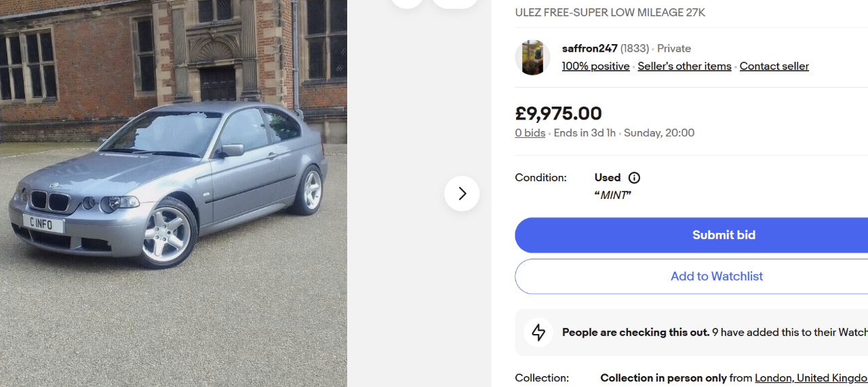Click the car's C INFO number plate
The height and width of the screenshot is (387, 868).
(x=43, y=223)
